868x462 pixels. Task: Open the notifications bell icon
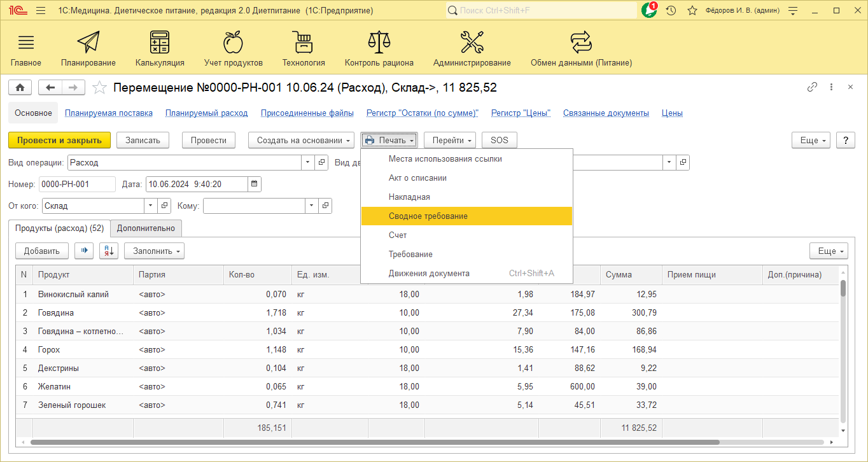click(x=649, y=11)
